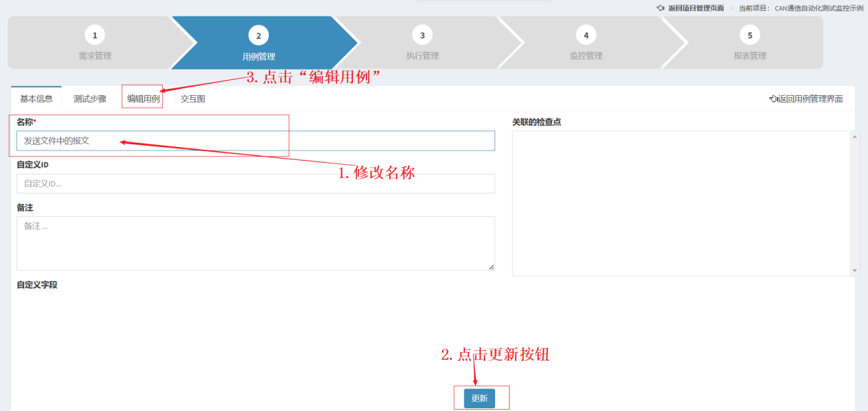The image size is (868, 411).
Task: Open the 基本信息 tab
Action: coord(36,98)
